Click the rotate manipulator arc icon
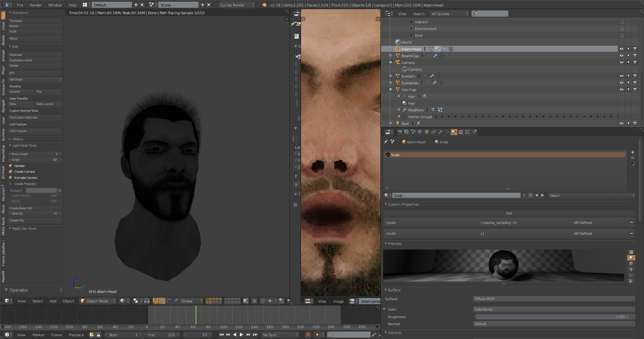 pos(169,301)
